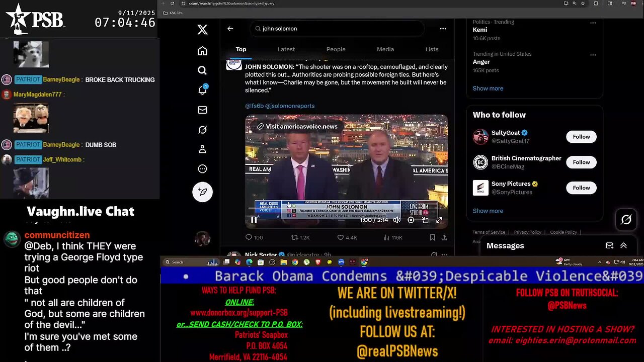Bookmark this page with the star icon
This screenshot has height=362, width=644.
click(583, 4)
